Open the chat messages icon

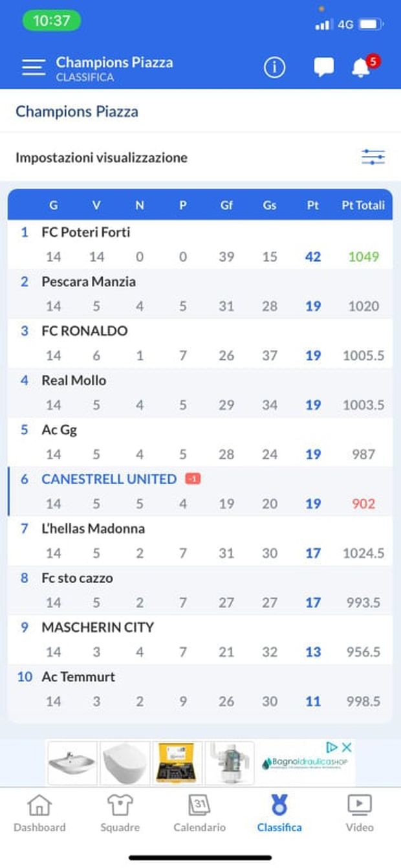pyautogui.click(x=323, y=67)
